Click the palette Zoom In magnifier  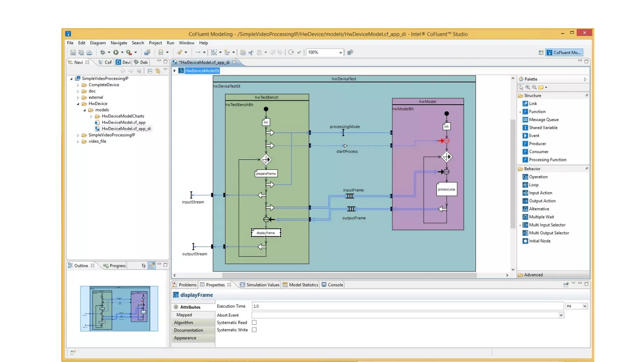pos(528,87)
